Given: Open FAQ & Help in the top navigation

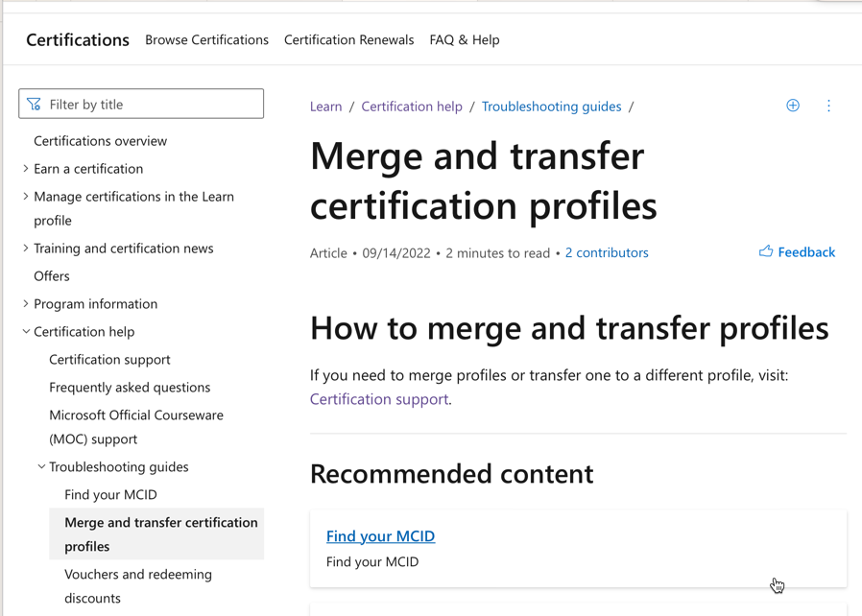Looking at the screenshot, I should click(x=465, y=39).
